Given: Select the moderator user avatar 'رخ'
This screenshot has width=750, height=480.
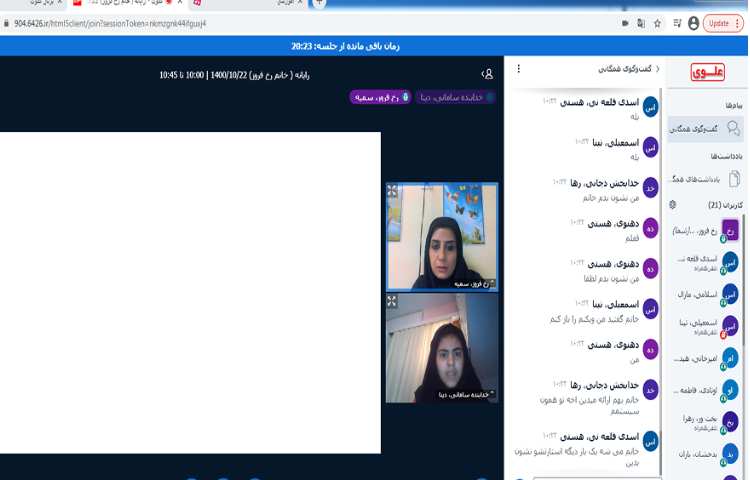Looking at the screenshot, I should coord(730,230).
